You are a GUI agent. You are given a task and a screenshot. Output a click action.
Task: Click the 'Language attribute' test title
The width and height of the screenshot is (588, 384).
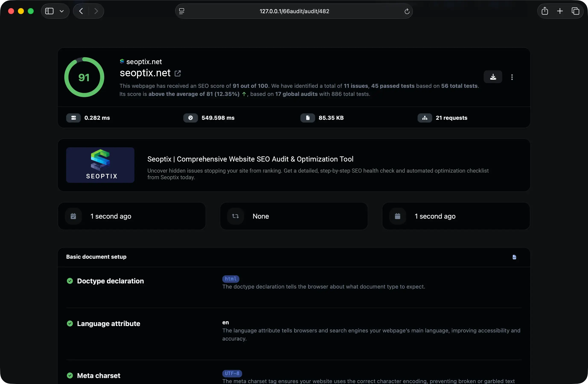click(x=108, y=323)
